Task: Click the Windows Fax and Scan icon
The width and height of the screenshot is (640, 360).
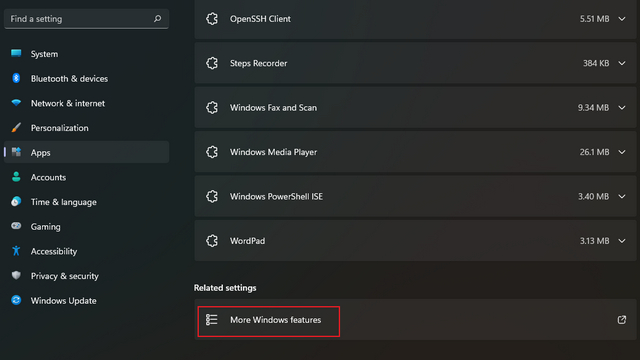Action: (212, 108)
